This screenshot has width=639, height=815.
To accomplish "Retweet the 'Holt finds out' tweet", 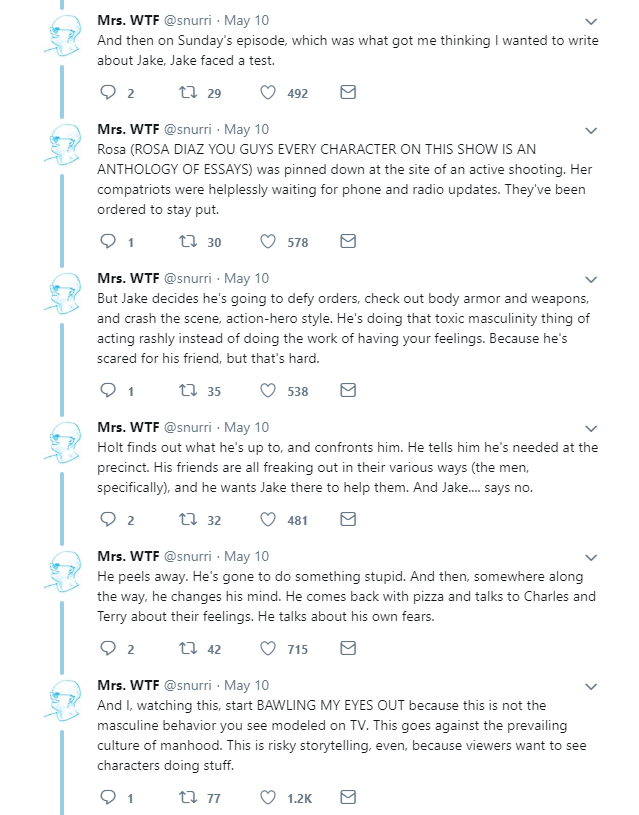I will click(184, 520).
